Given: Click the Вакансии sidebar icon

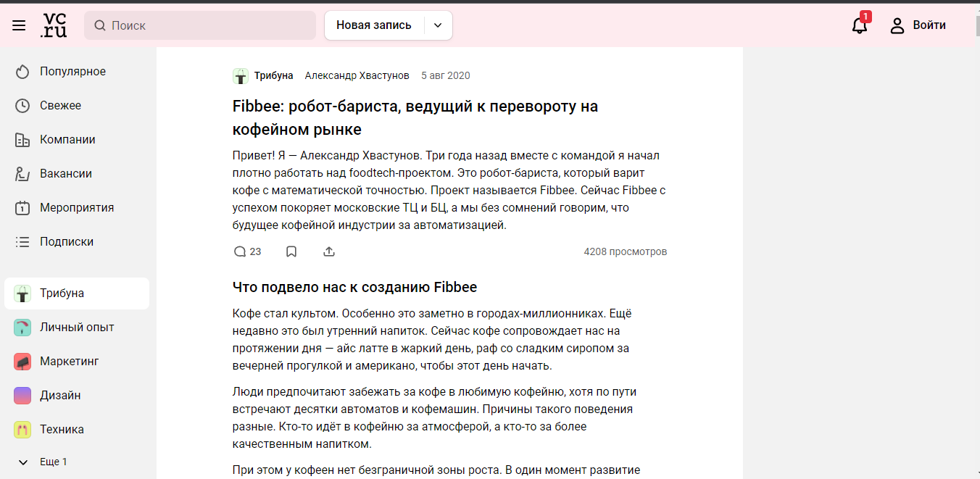Looking at the screenshot, I should click(x=22, y=173).
